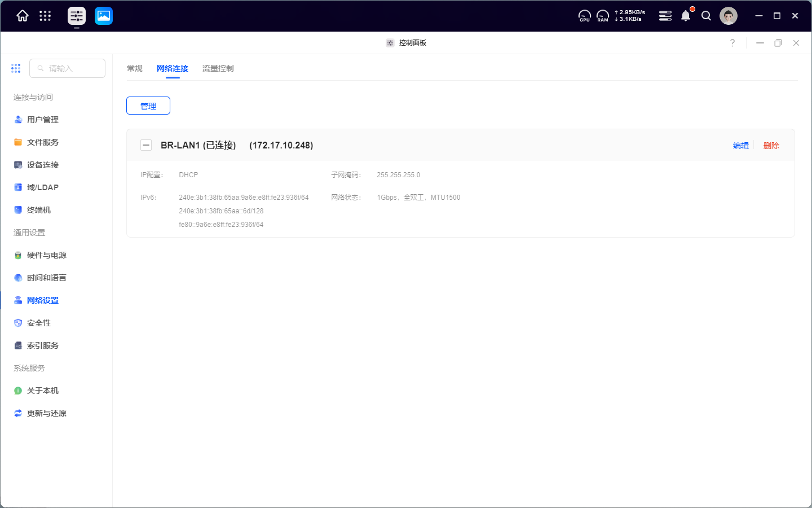Switch to the 常规 tab
Screen dimensions: 812x508
coord(135,68)
